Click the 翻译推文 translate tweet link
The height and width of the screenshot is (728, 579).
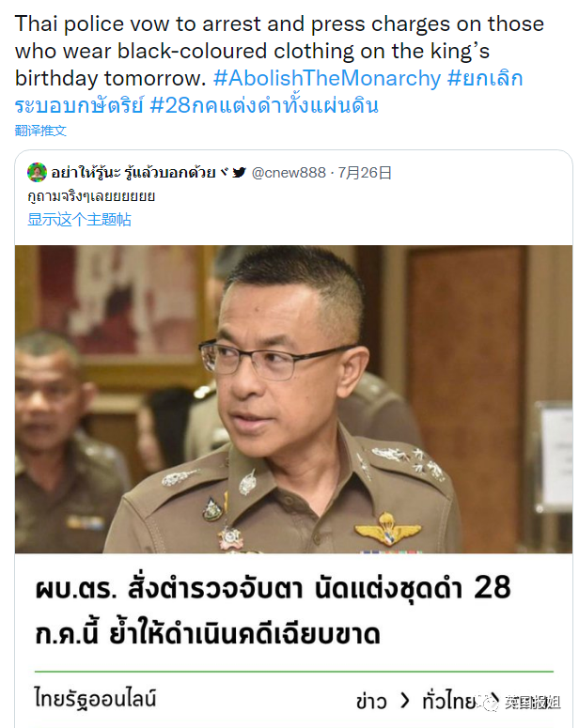[40, 131]
